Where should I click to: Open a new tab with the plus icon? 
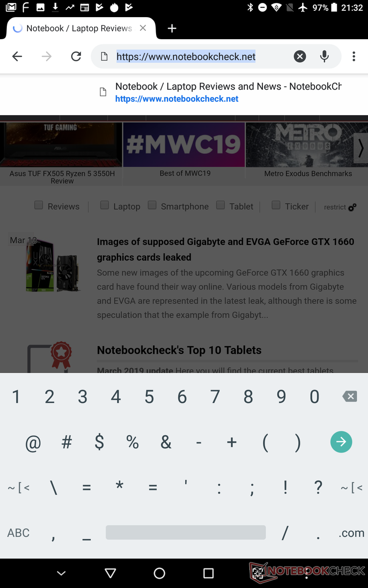(172, 28)
